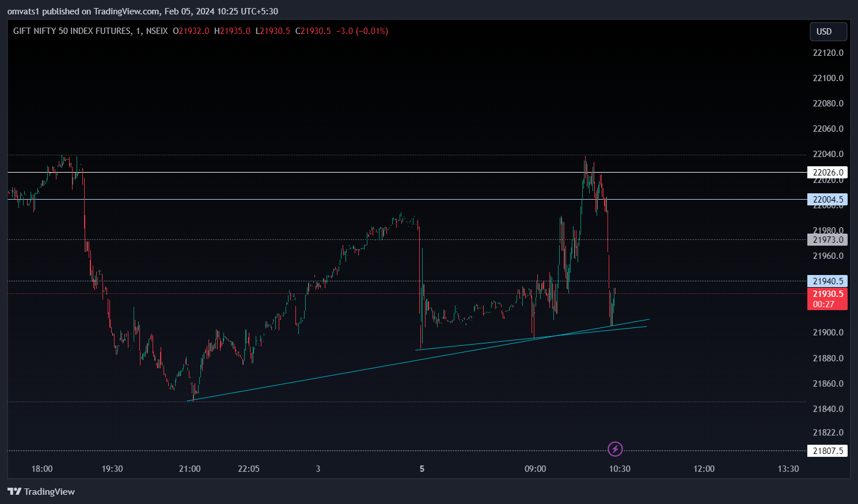Viewport: 858px width, 504px height.
Task: Click the 19:30 time axis label
Action: point(112,469)
